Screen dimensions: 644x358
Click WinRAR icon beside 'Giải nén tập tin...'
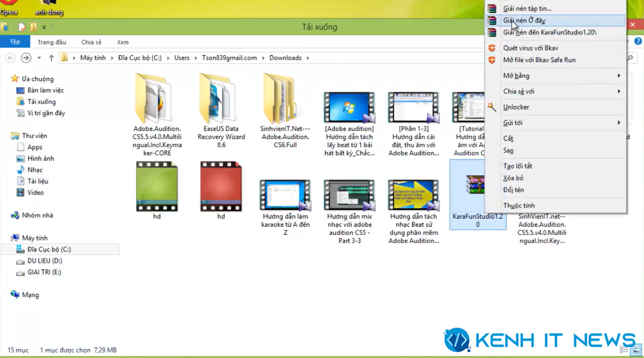coord(492,8)
